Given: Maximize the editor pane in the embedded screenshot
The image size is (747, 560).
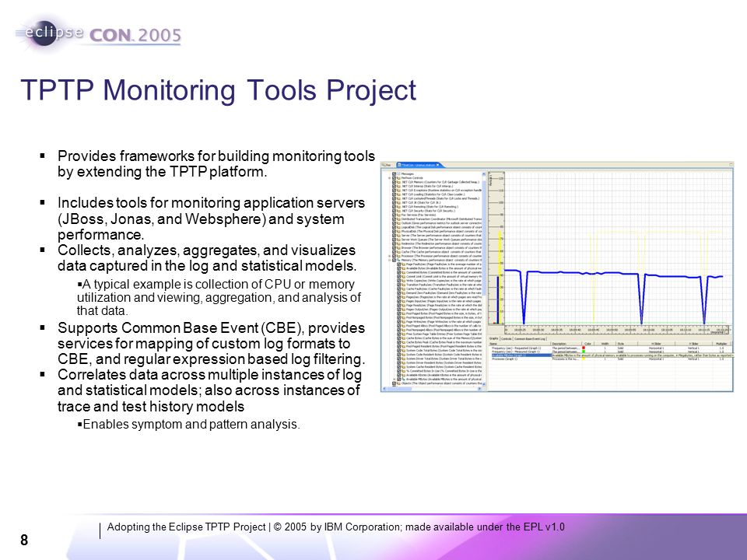Looking at the screenshot, I should point(731,165).
